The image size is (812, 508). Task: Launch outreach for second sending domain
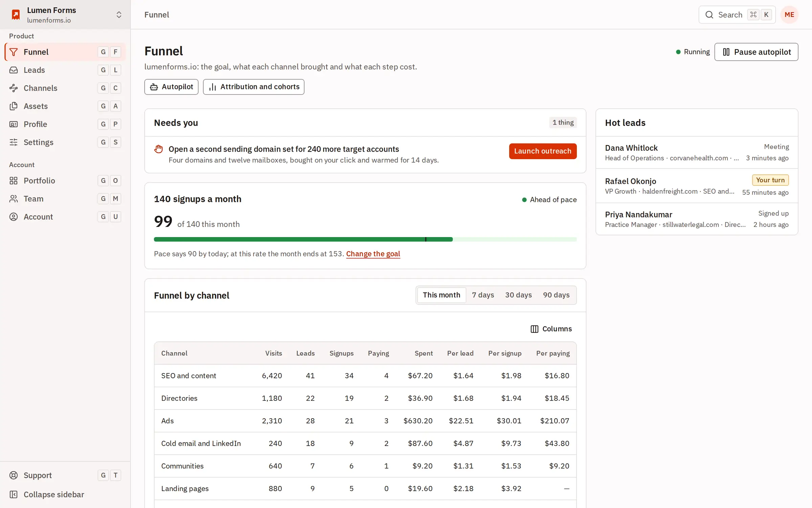543,151
